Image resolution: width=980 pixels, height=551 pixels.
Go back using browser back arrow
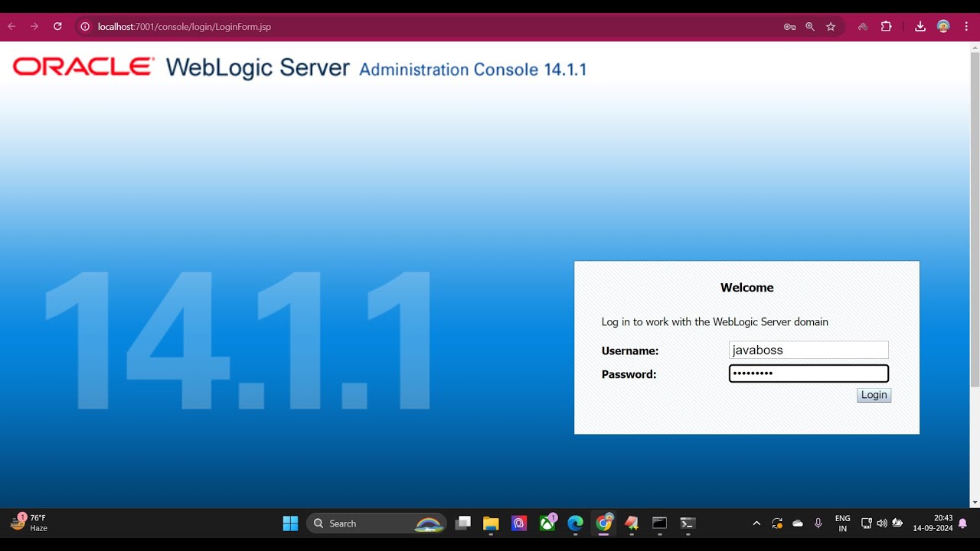pos(12,26)
